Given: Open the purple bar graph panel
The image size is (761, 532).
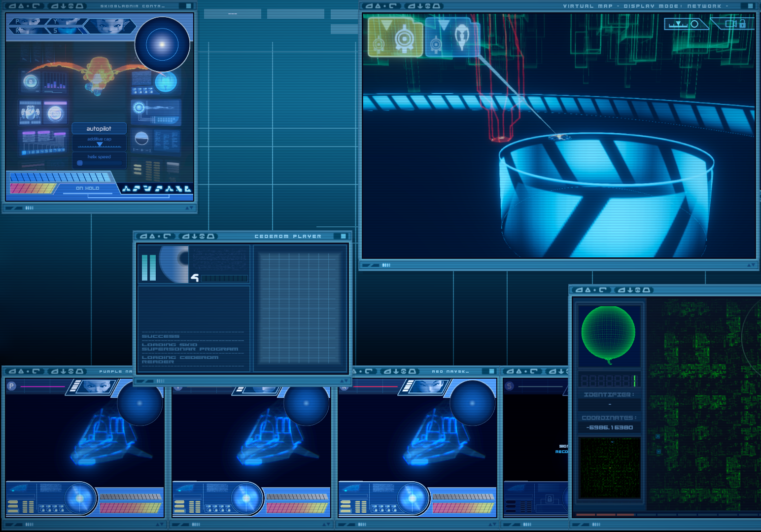Looking at the screenshot, I should (55, 83).
